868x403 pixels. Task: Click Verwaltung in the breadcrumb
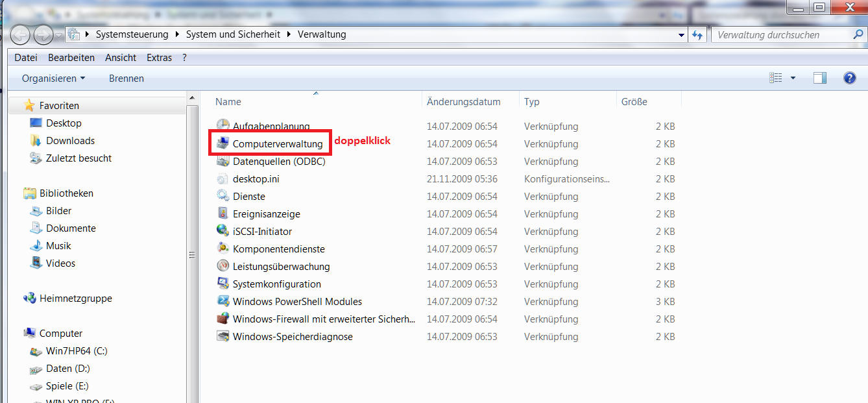pos(322,34)
